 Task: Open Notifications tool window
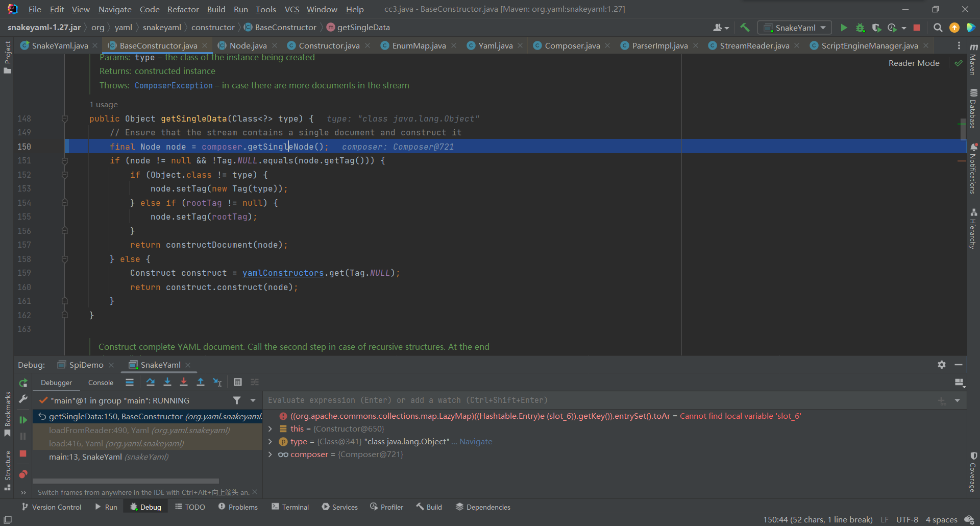coord(973,169)
